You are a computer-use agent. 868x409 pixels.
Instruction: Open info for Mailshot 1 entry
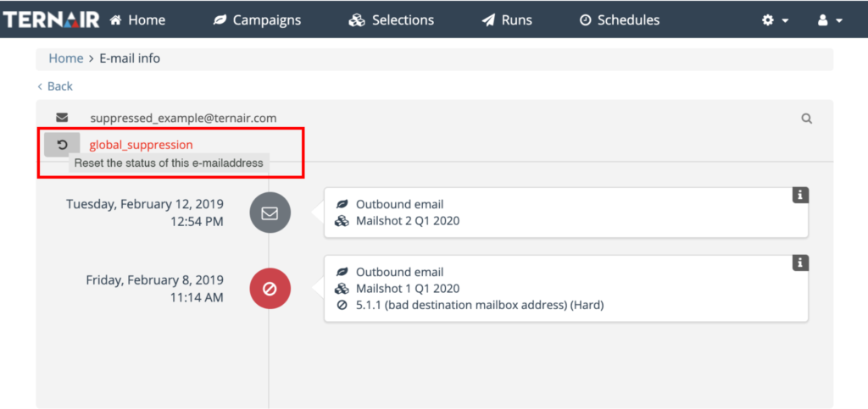click(800, 263)
